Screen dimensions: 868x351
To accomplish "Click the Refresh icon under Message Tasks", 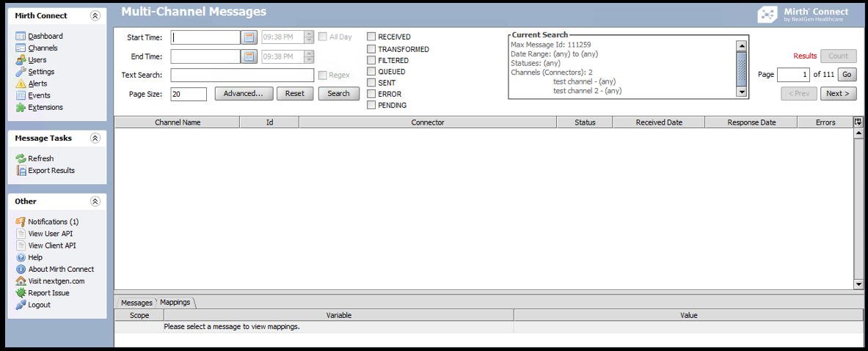I will [x=21, y=158].
